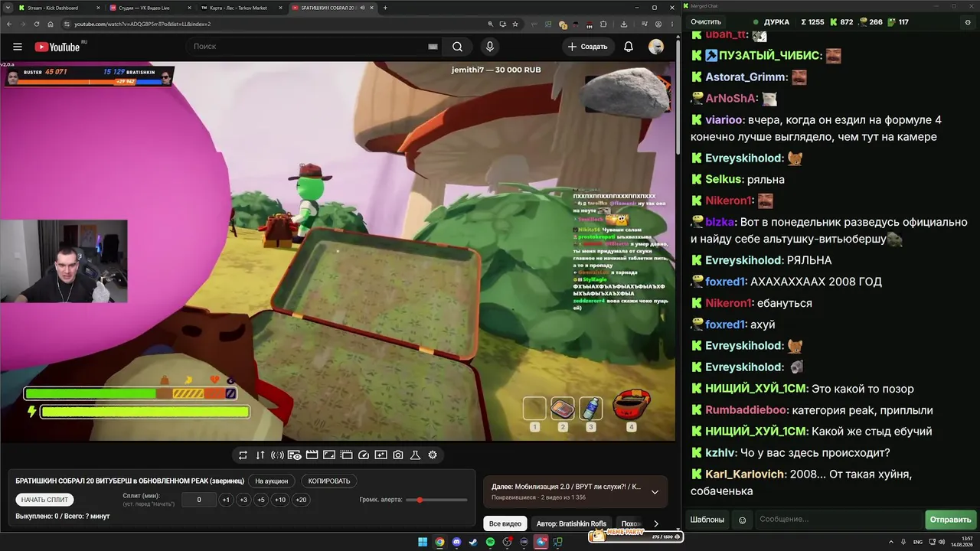Start voice search with the microphone icon
This screenshot has height=551, width=980.
[x=490, y=47]
